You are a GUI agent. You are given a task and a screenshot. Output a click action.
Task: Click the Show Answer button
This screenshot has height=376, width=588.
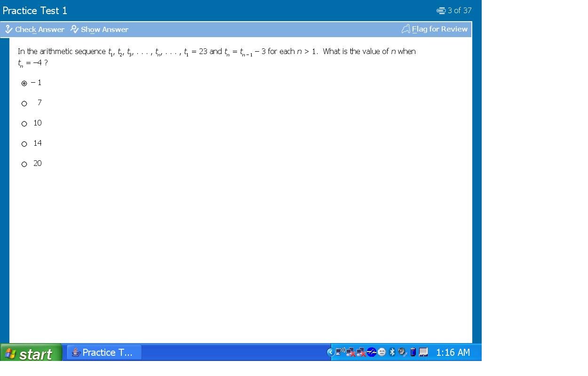click(x=99, y=29)
